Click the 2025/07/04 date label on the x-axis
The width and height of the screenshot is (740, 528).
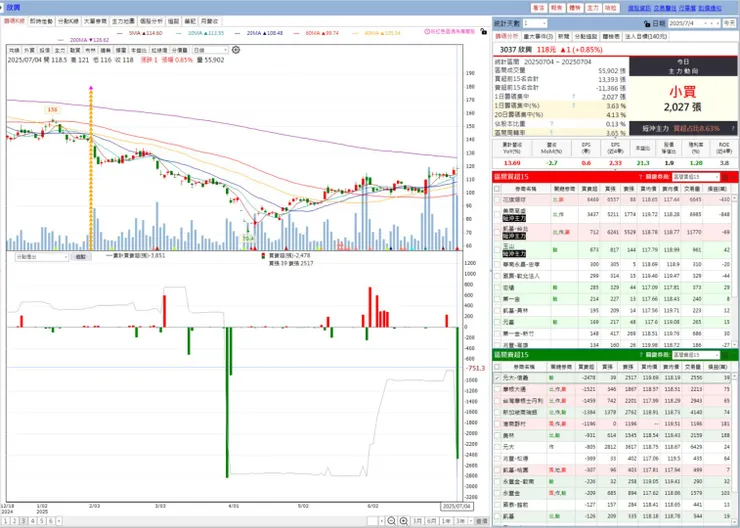click(x=457, y=506)
